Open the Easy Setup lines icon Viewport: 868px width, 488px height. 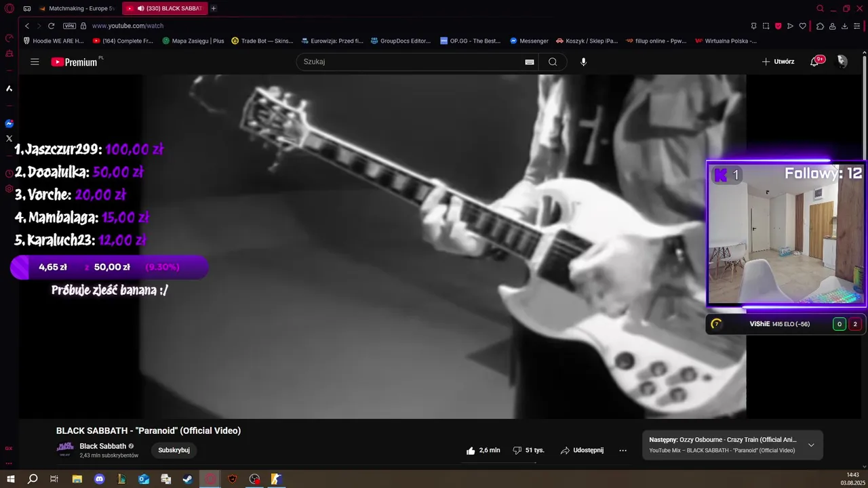point(857,26)
